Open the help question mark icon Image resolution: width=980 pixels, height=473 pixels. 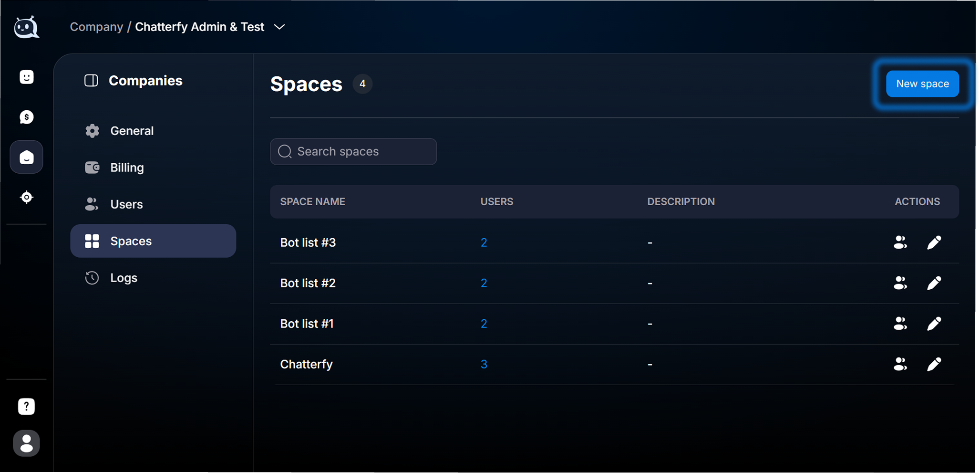click(x=27, y=407)
